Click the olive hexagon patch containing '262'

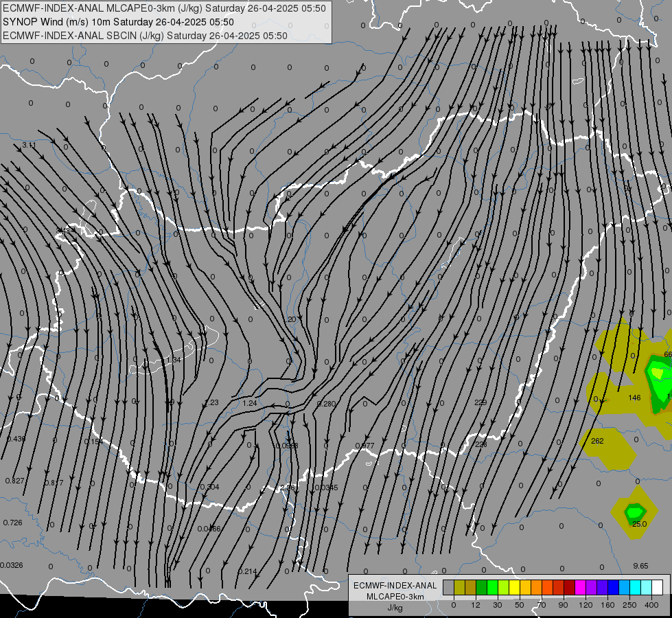click(607, 448)
